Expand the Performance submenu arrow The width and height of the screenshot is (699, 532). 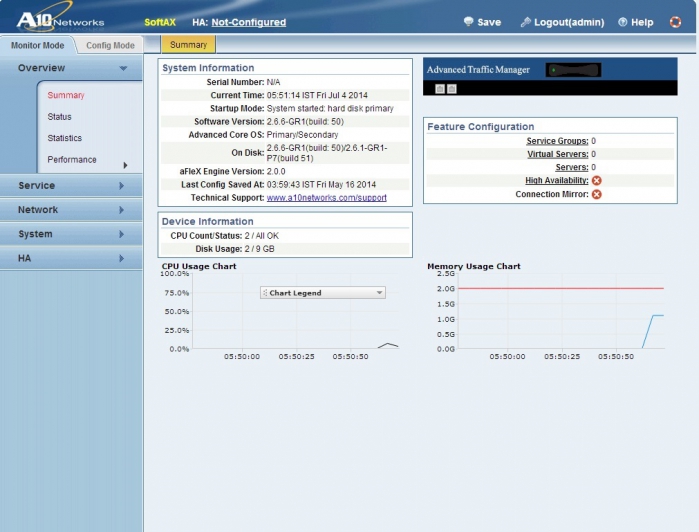click(x=125, y=165)
